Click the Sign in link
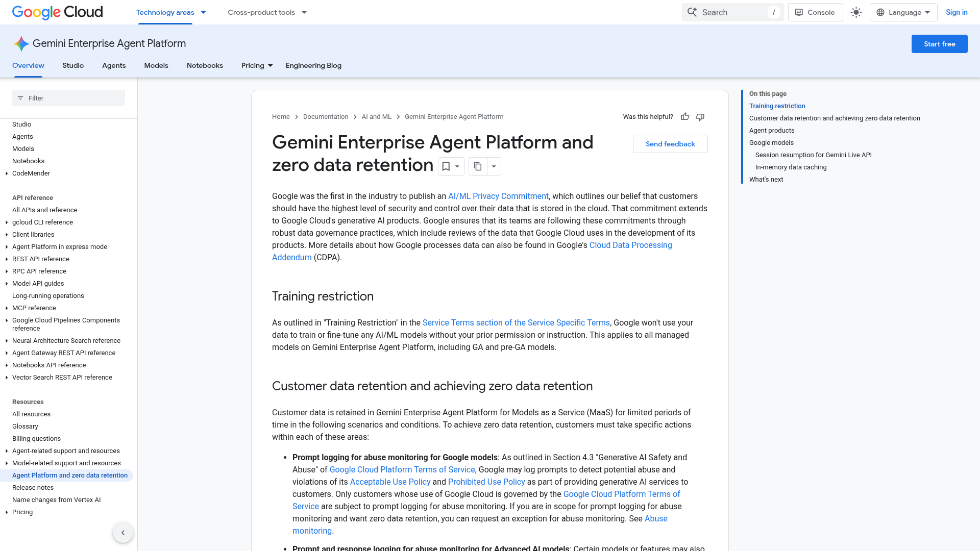Viewport: 980px width, 551px height. (957, 12)
